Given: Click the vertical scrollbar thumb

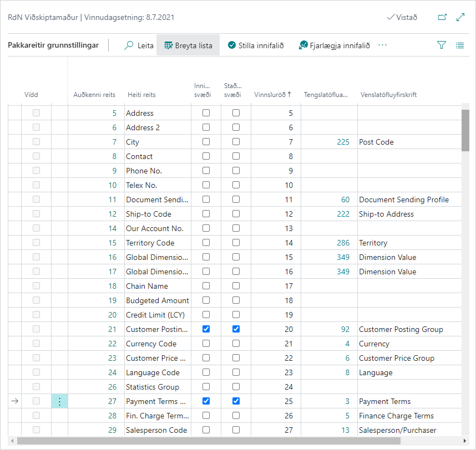Looking at the screenshot, I should tap(465, 130).
